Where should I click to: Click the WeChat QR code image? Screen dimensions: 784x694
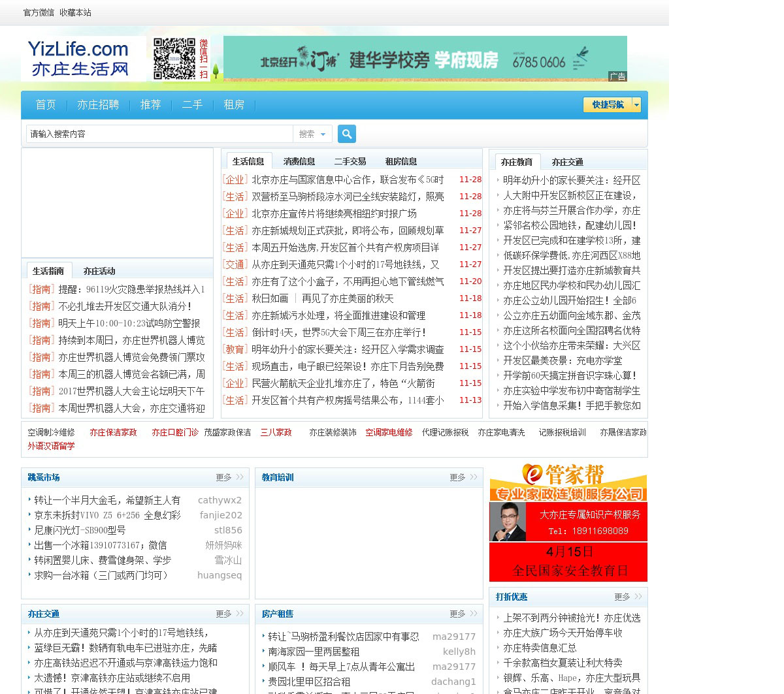click(174, 59)
